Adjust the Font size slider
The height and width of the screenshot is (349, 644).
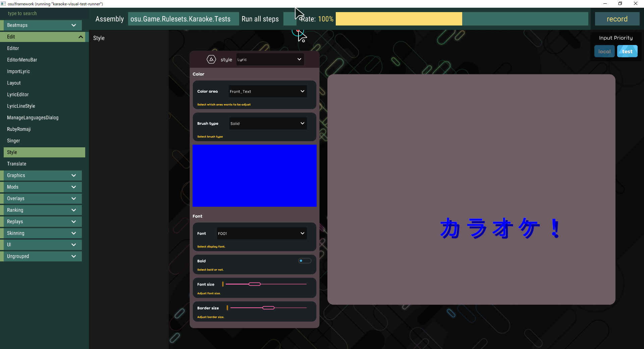255,284
